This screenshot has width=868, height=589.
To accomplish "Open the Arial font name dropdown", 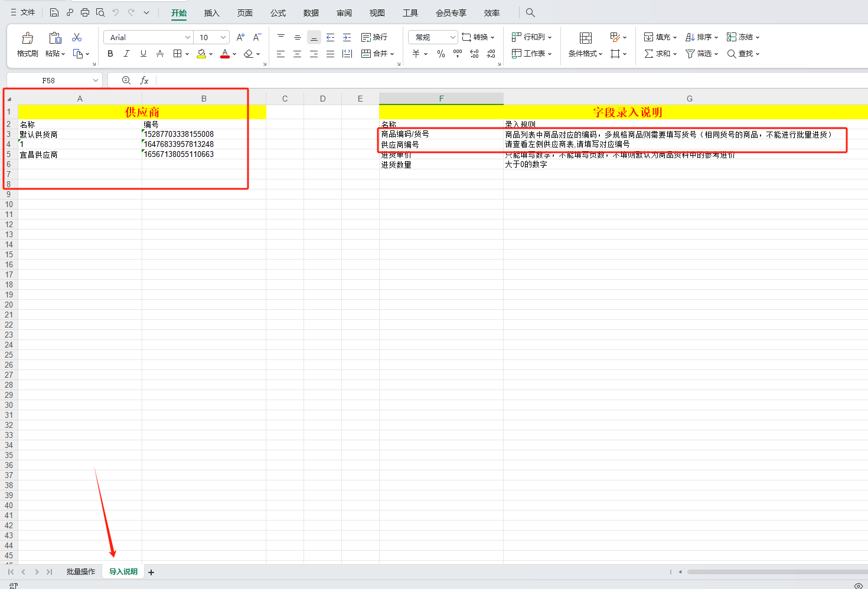I will [188, 37].
